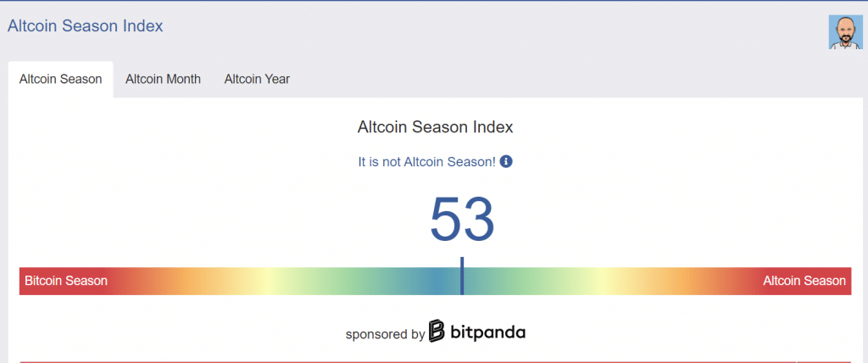Viewport: 868px width, 363px height.
Task: Click the bitpanda sponsor name
Action: tap(487, 332)
